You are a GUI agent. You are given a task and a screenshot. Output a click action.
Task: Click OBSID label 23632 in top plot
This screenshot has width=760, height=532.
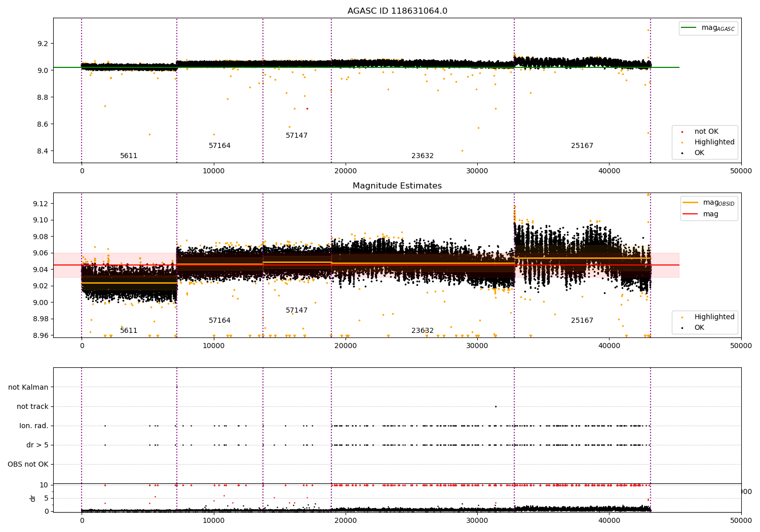click(x=423, y=156)
